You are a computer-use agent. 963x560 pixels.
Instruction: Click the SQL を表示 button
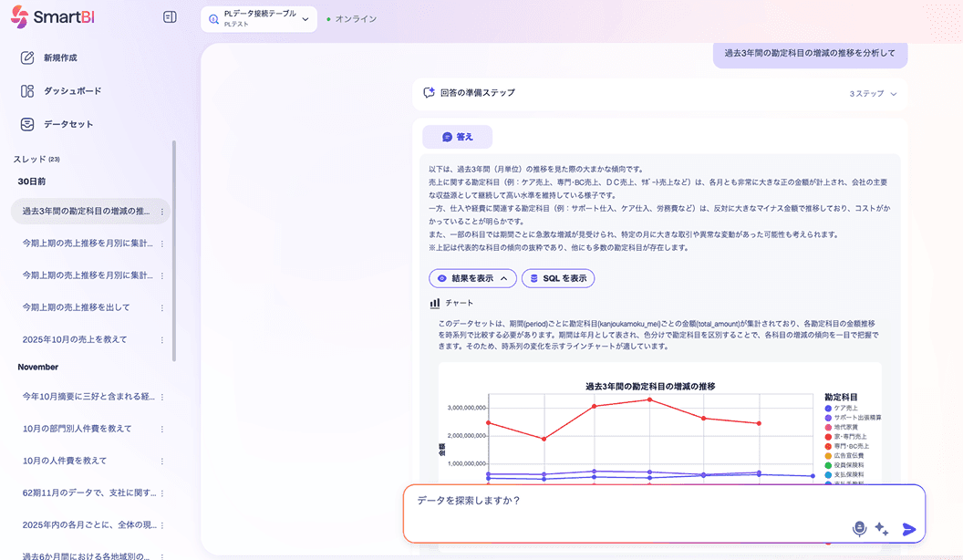click(x=557, y=279)
